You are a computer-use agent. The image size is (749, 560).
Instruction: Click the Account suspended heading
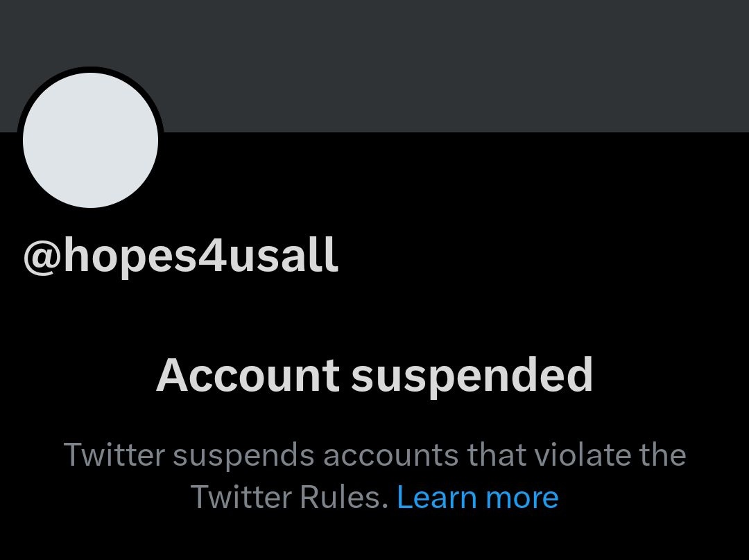click(x=374, y=375)
